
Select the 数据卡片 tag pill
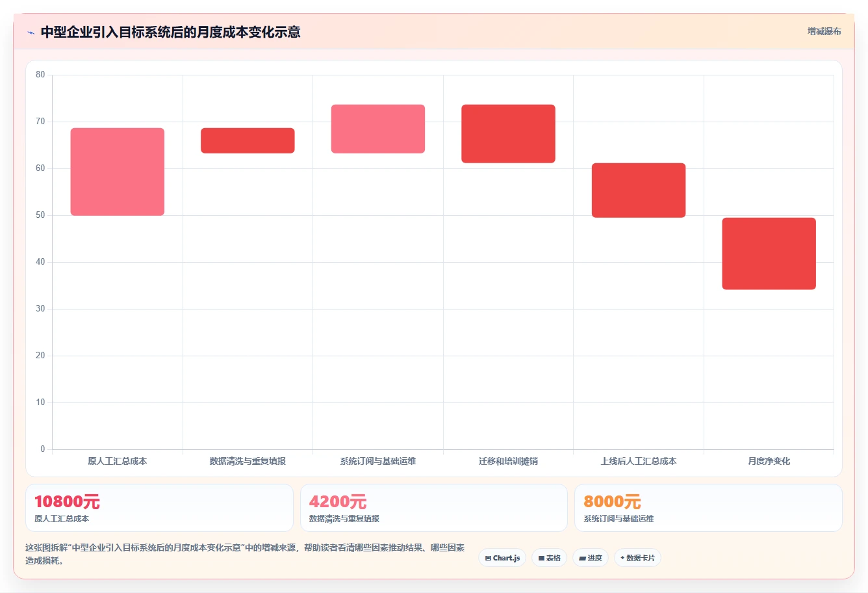[637, 558]
